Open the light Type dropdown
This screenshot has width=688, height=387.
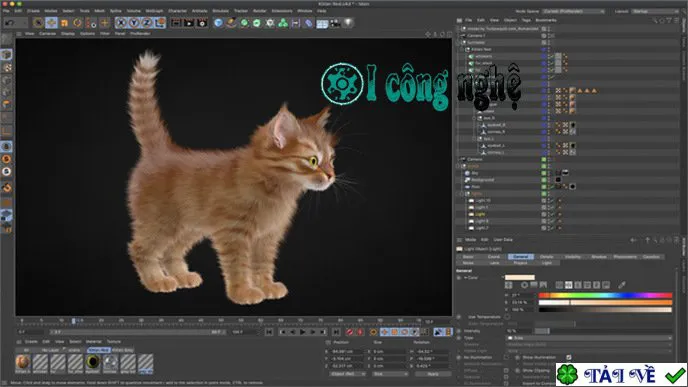[589, 338]
